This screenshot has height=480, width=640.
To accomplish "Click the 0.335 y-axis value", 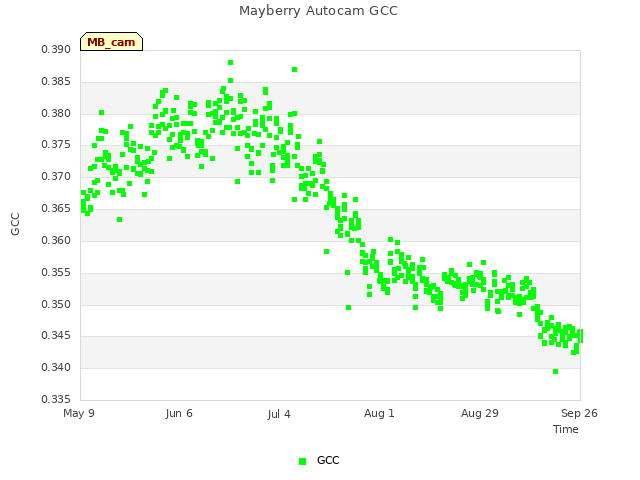I will pos(56,399).
